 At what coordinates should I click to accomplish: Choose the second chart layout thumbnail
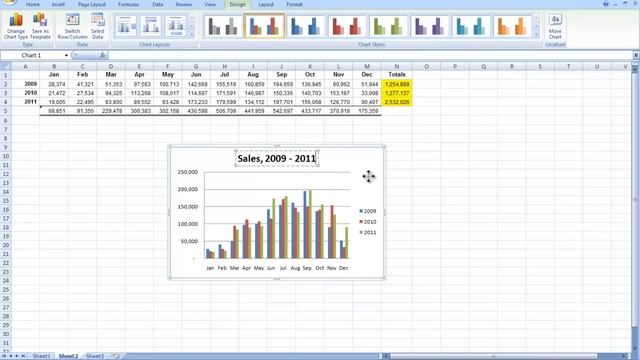[x=151, y=25]
